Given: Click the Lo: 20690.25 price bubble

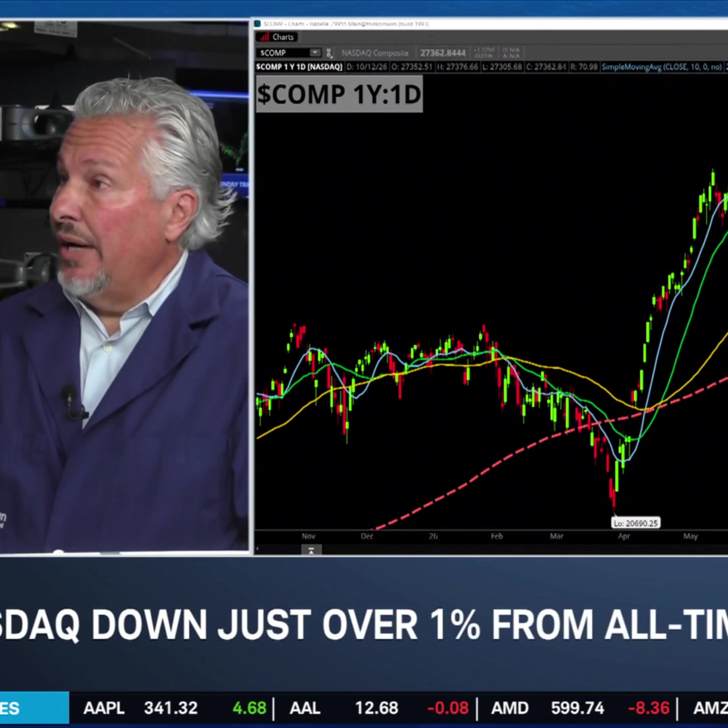Looking at the screenshot, I should (635, 523).
